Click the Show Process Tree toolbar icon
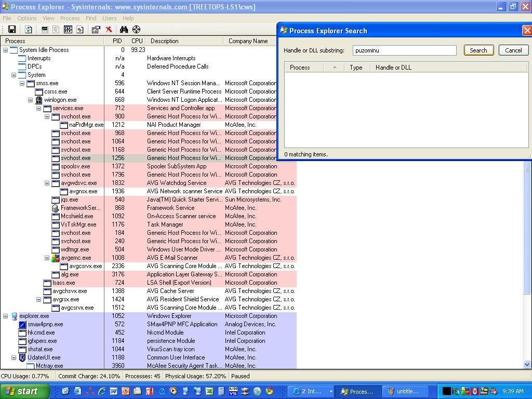 56,30
